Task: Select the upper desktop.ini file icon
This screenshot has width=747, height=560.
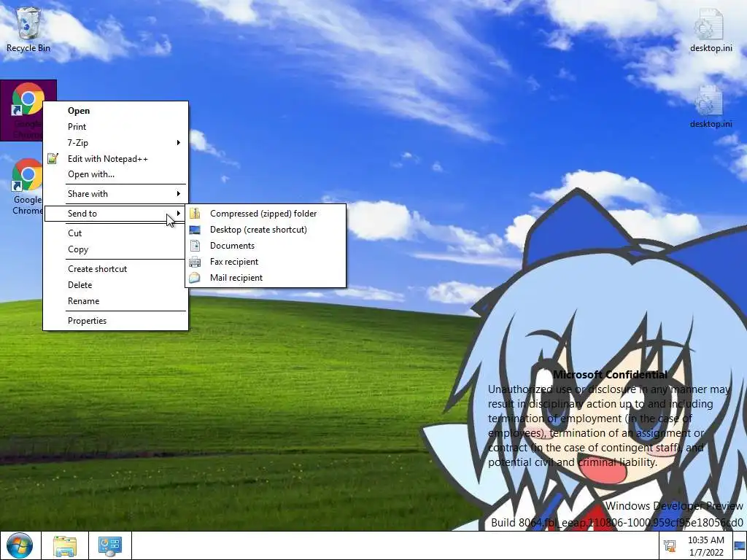Action: 711,29
